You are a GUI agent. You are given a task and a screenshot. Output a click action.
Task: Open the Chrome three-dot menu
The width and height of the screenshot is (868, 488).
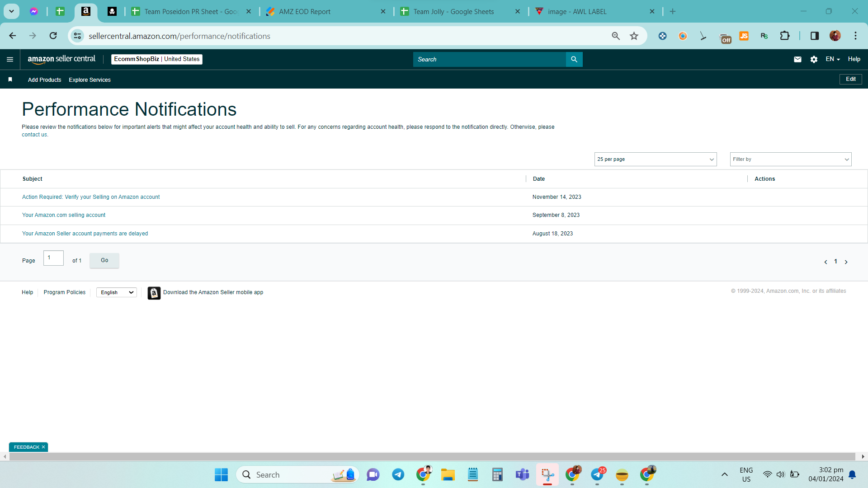click(855, 36)
